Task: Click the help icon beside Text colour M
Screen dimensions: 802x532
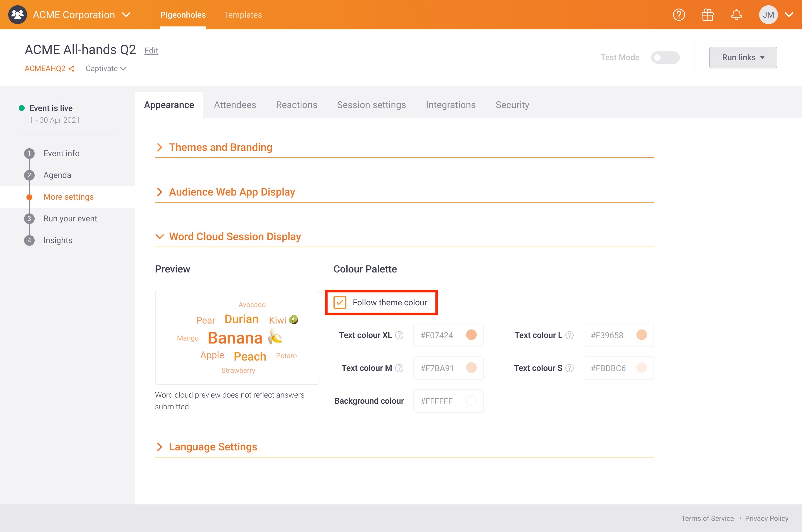Action: pyautogui.click(x=399, y=368)
